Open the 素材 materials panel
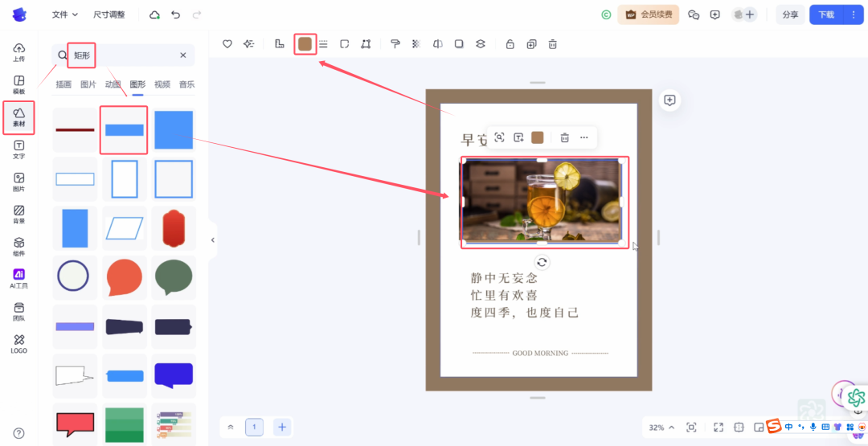This screenshot has width=868, height=446. (x=18, y=117)
